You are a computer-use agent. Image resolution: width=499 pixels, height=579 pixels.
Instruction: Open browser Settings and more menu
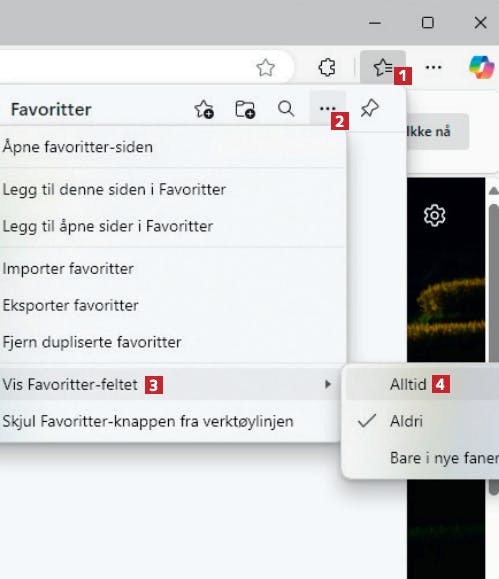pyautogui.click(x=434, y=67)
